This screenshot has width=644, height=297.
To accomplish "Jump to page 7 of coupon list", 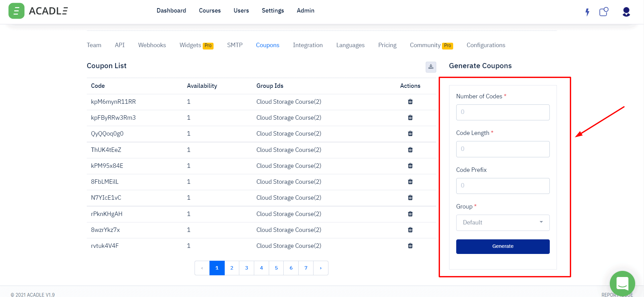I will pos(306,268).
